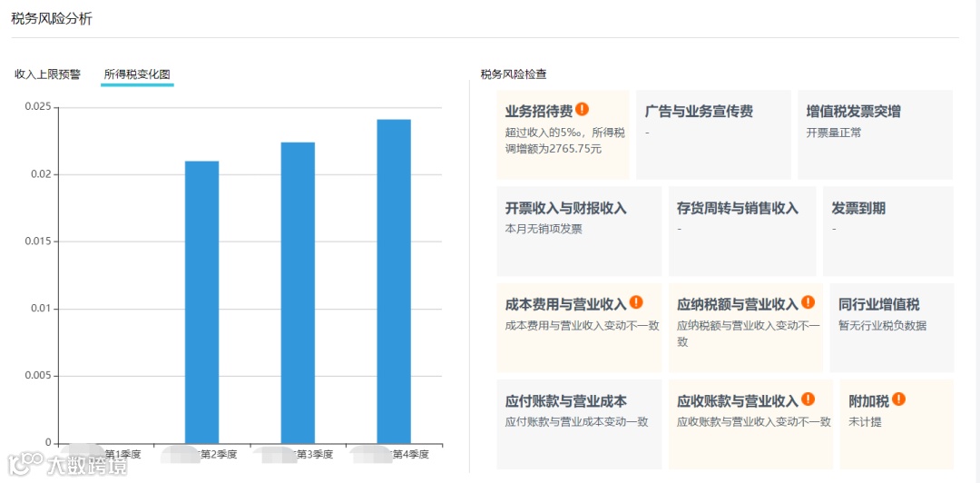Click the 税务风险分析 heading
This screenshot has height=483, width=980.
[51, 19]
